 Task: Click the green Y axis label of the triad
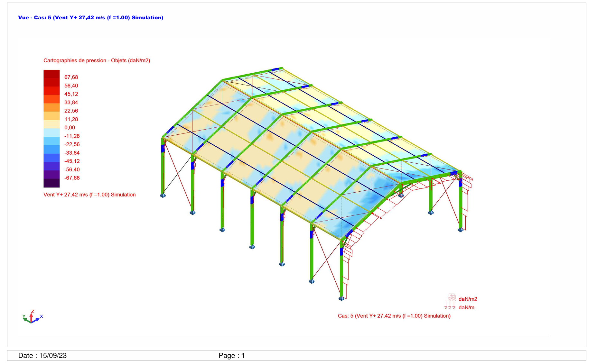coord(24,316)
